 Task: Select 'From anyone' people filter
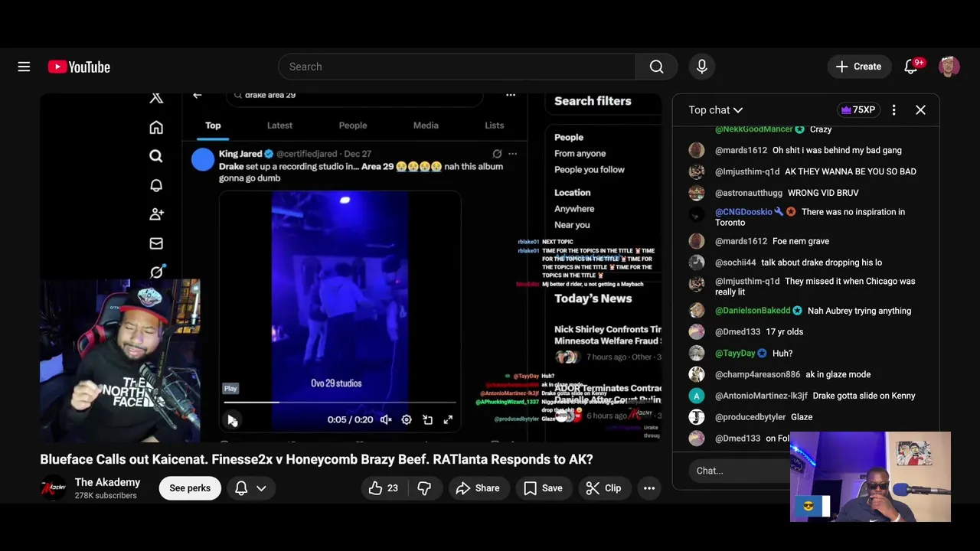click(x=580, y=154)
